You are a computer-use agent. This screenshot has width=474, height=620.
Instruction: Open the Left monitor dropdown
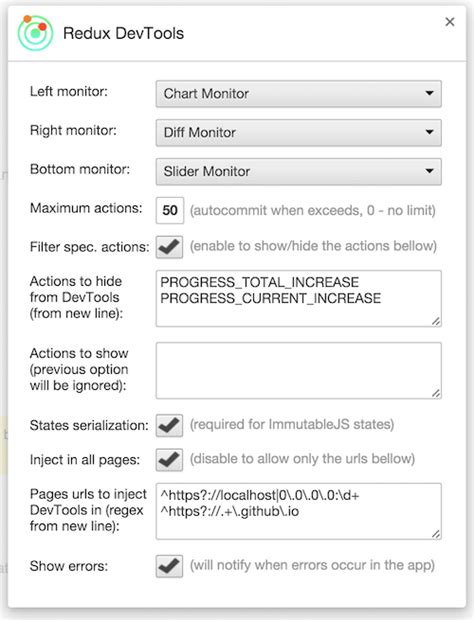point(298,94)
